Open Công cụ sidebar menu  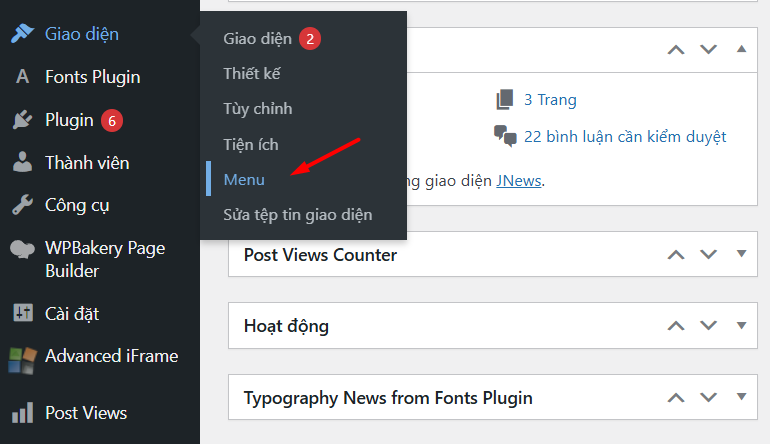pos(77,205)
